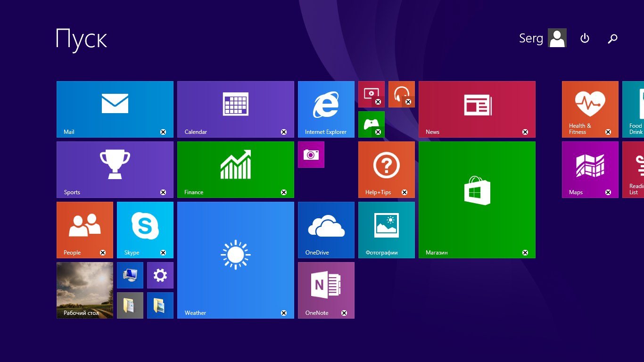Open the small Video tile
Image resolution: width=644 pixels, height=362 pixels.
372,94
